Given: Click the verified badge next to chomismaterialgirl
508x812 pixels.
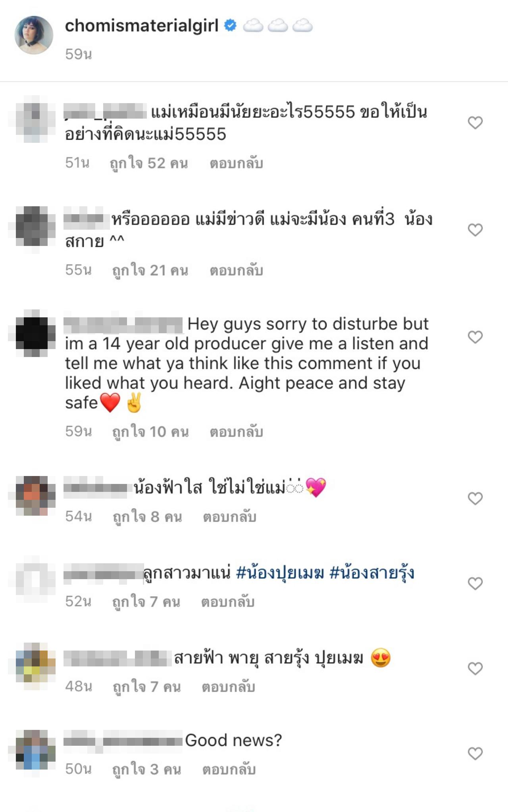Looking at the screenshot, I should (x=230, y=26).
